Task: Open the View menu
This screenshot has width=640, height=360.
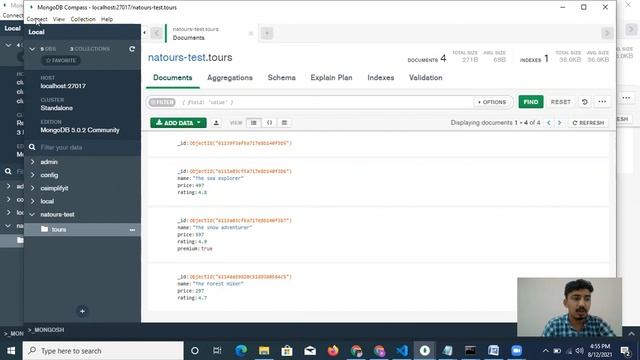Action: click(59, 19)
